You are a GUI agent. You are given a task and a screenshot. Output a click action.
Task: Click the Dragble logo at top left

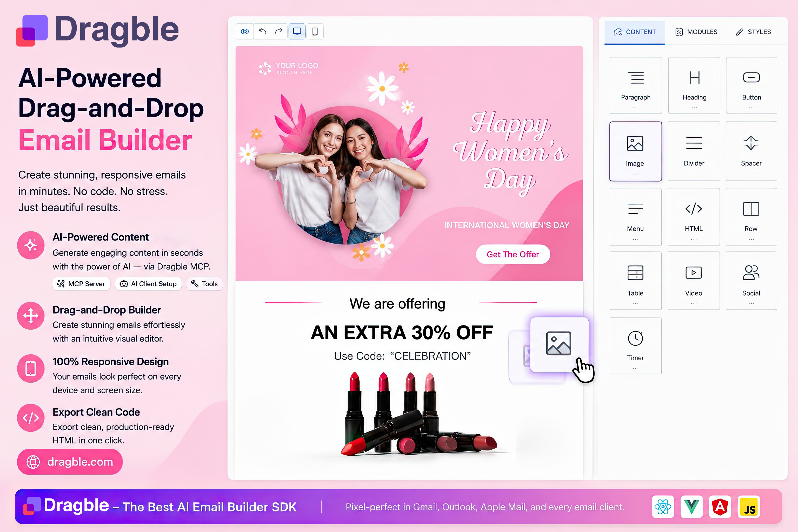[x=98, y=31]
